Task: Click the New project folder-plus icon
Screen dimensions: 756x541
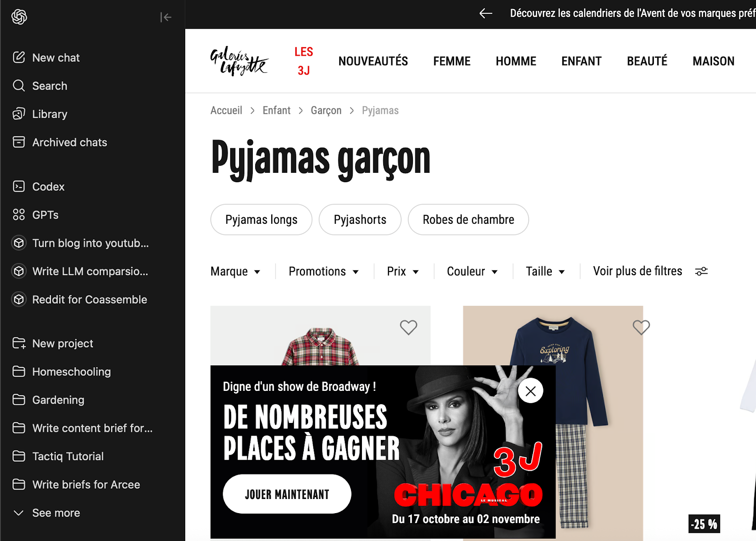Action: pyautogui.click(x=19, y=343)
